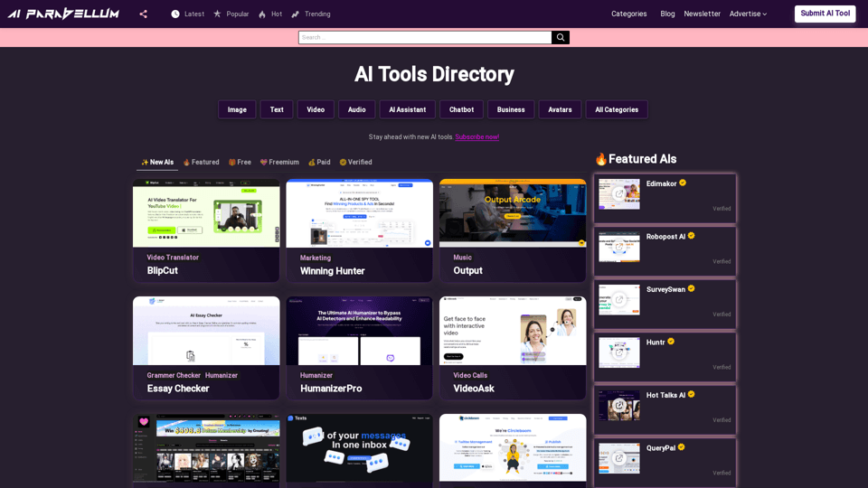Open the external link icon on QueryPal thumbnail
This screenshot has width=868, height=488.
(618, 458)
